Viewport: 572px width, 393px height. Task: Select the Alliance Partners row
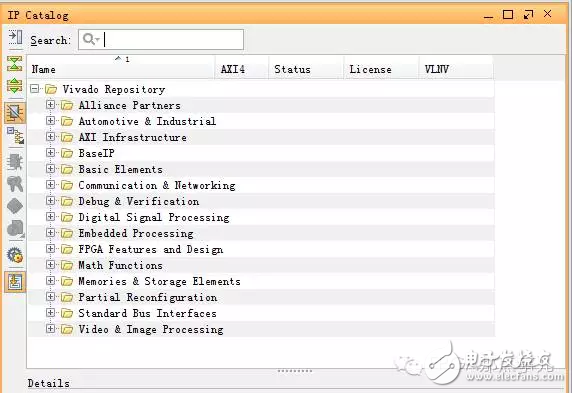click(x=261, y=105)
